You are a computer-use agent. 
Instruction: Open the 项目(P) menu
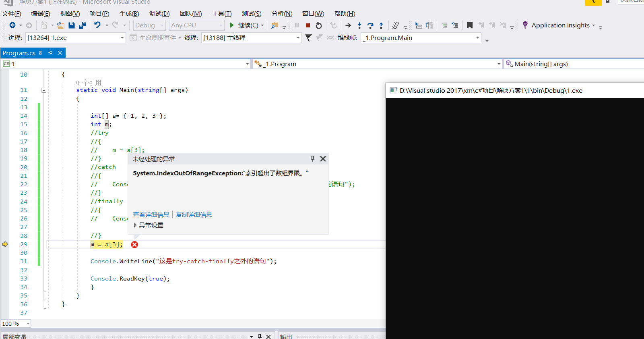99,14
